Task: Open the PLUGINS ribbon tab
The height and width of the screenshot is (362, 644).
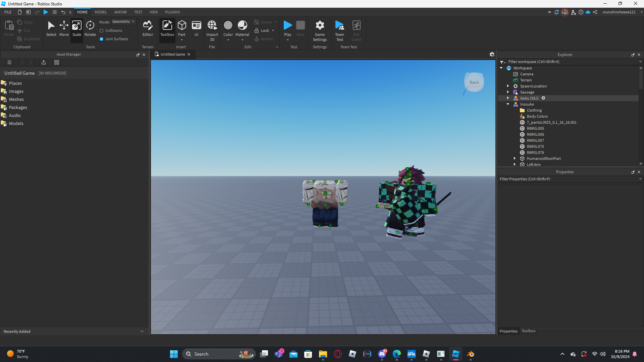Action: tap(172, 12)
